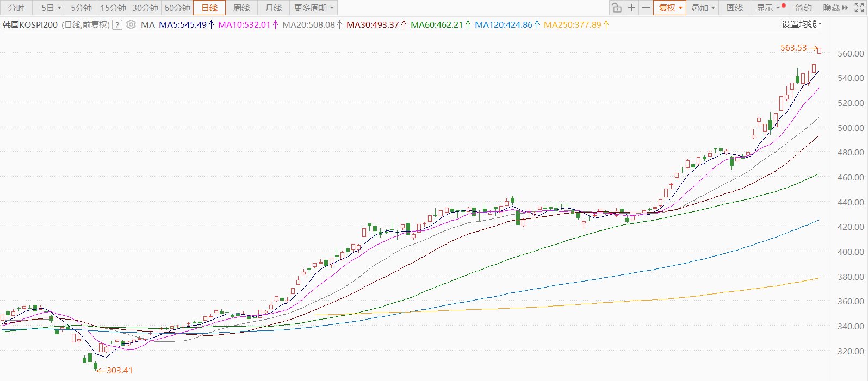Switch to the 分时 intraday tab

[16, 8]
